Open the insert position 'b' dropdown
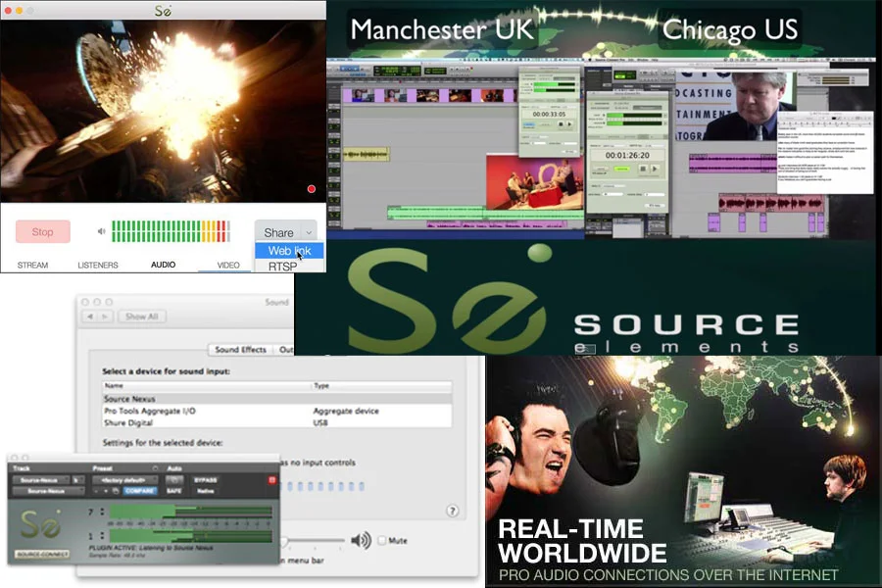 pos(78,480)
